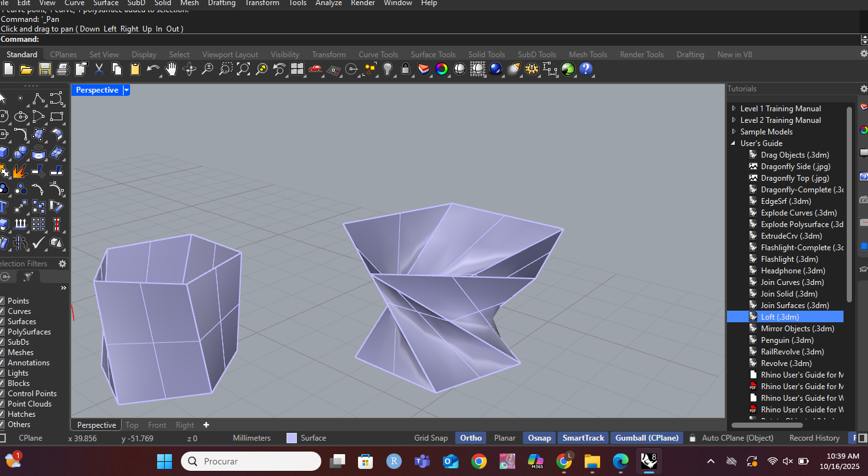Click the Help question mark icon
The height and width of the screenshot is (476, 868).
[x=585, y=69]
